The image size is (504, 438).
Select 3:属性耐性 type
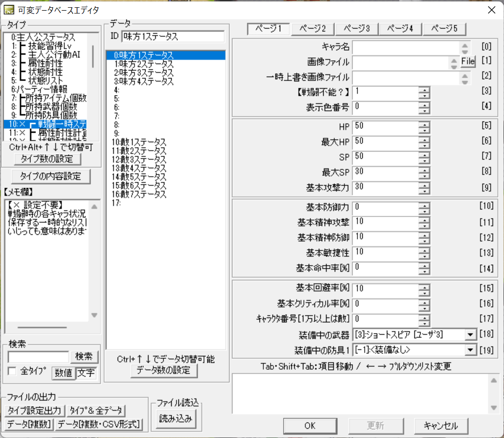pos(45,63)
